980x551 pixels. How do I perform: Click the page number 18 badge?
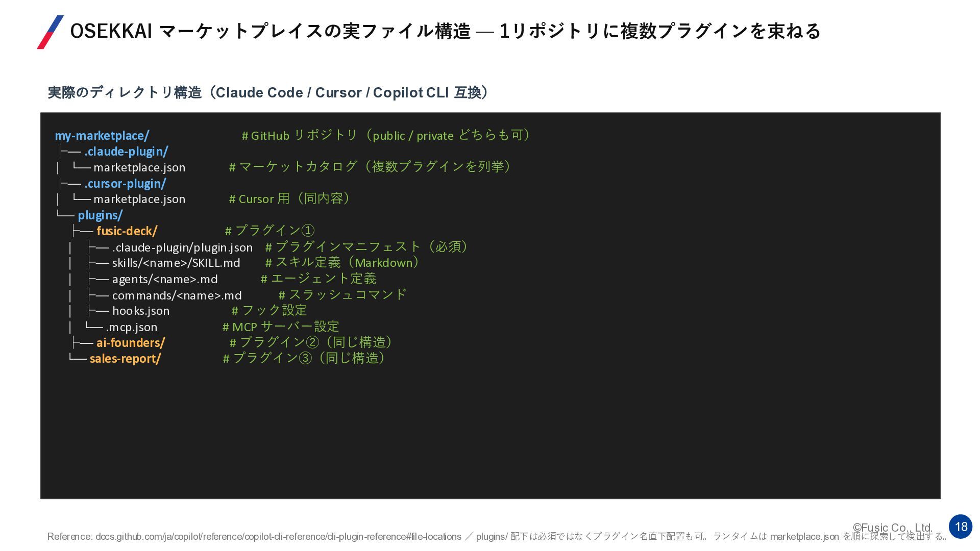coord(960,527)
